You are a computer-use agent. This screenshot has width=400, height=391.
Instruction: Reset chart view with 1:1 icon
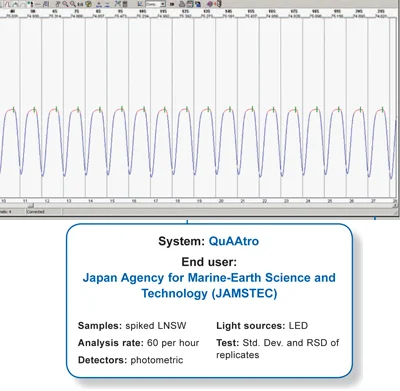[80, 4]
